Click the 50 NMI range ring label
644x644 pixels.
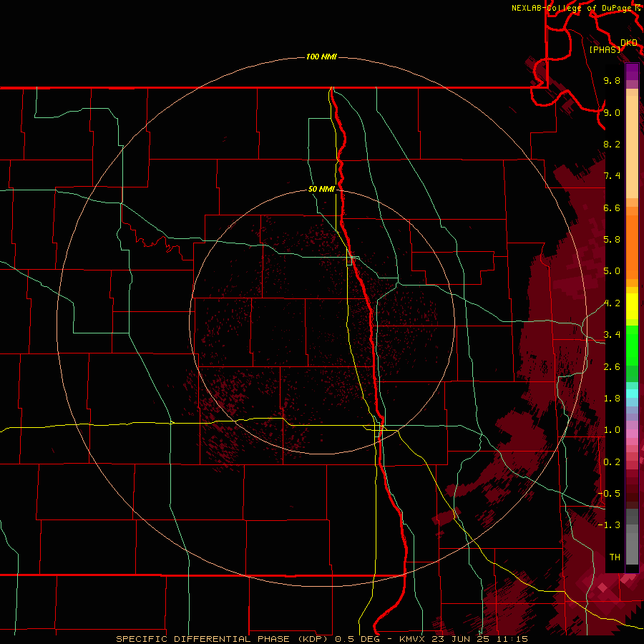[x=321, y=189]
